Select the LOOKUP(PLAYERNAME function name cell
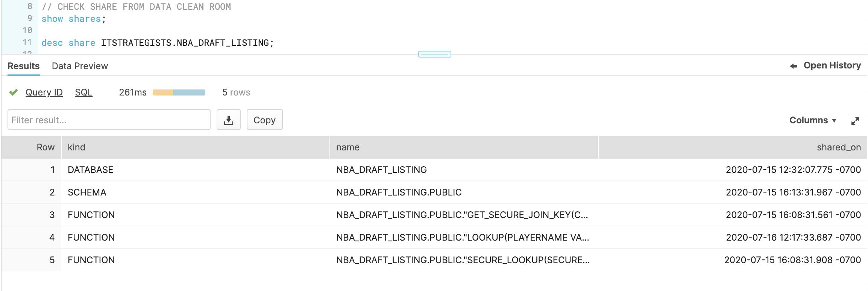868x291 pixels. click(x=464, y=238)
